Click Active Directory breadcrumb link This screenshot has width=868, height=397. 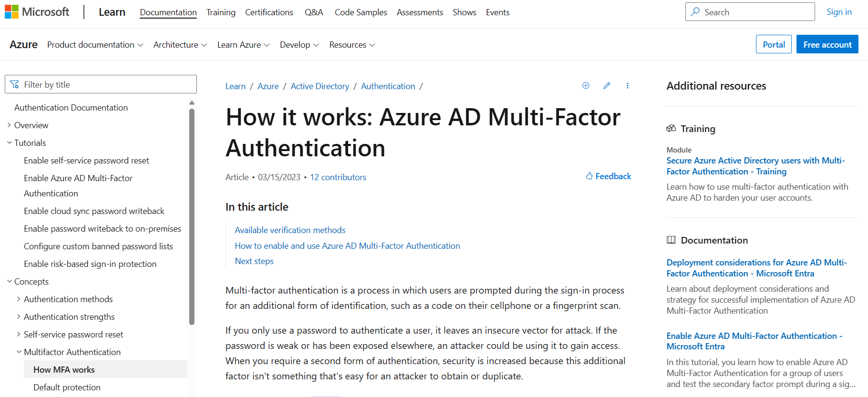pos(320,86)
